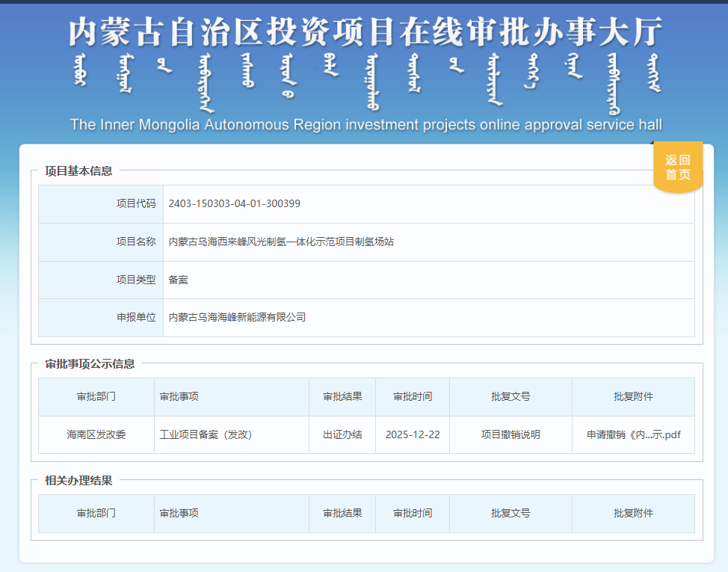Open the 申请撤销 pdf attachment link
The width and height of the screenshot is (728, 572).
[633, 435]
